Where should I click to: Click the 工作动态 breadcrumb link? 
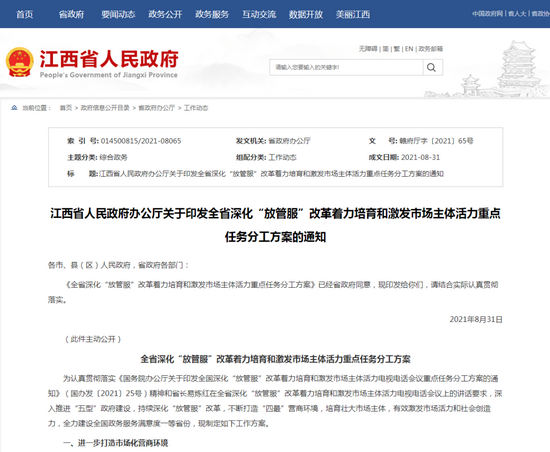(196, 108)
